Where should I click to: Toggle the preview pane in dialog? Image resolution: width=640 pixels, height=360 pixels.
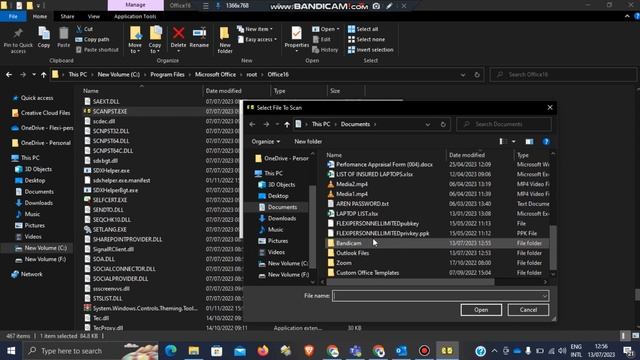529,142
